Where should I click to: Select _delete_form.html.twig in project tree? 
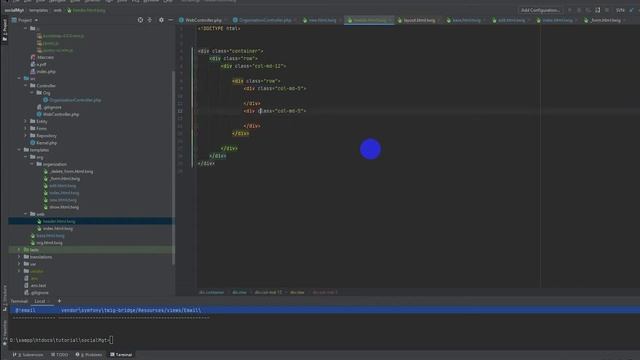coord(71,171)
